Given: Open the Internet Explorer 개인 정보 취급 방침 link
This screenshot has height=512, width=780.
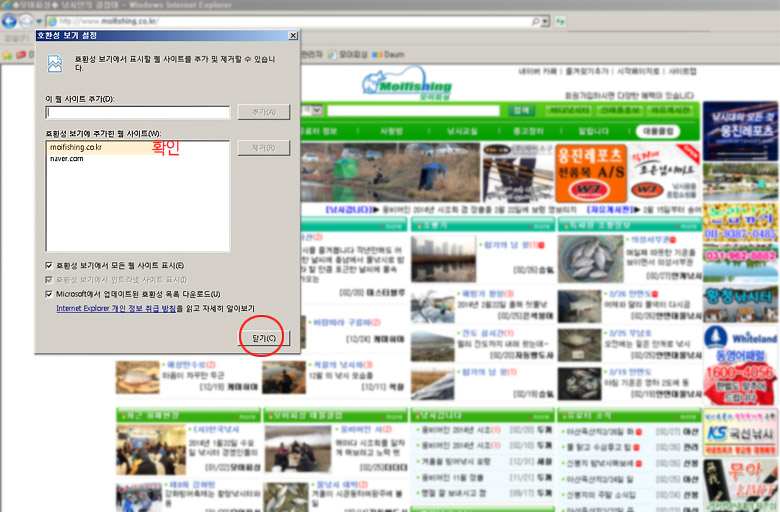Looking at the screenshot, I should [116, 308].
